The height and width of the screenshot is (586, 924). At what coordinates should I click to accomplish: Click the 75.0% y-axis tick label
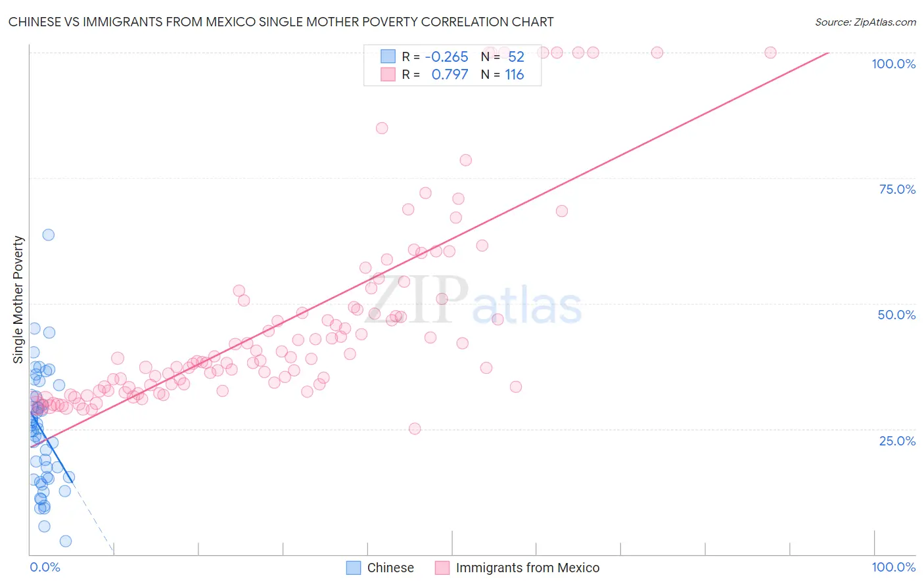pyautogui.click(x=897, y=189)
